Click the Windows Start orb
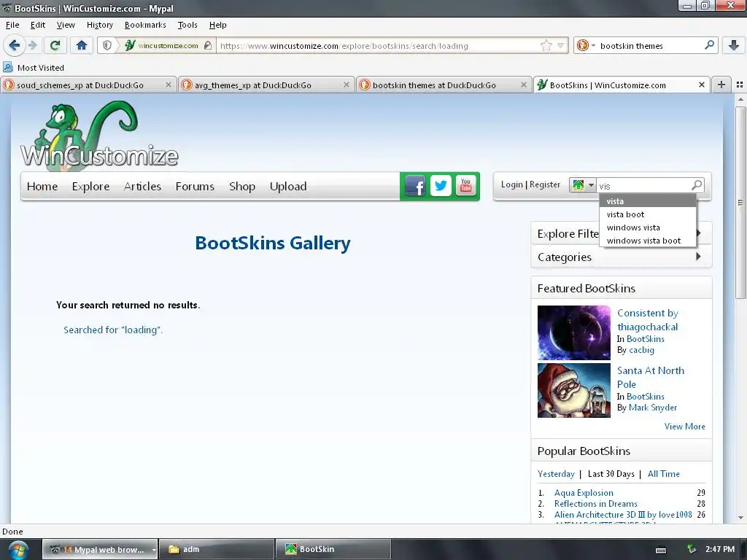Viewport: 747px width, 560px height. pos(18,550)
